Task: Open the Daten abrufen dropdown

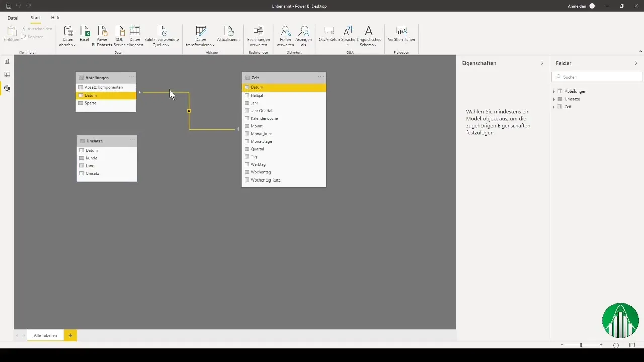Action: 68,36
